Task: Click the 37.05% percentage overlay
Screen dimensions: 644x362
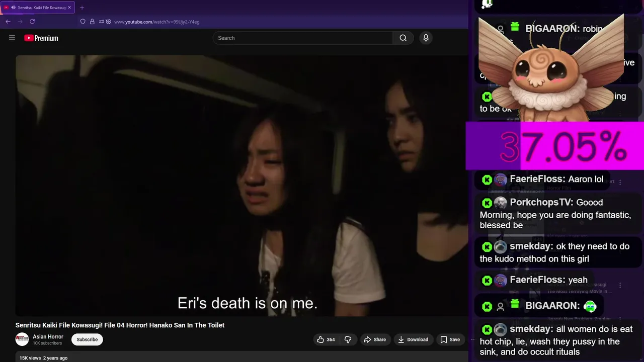Action: (x=555, y=146)
